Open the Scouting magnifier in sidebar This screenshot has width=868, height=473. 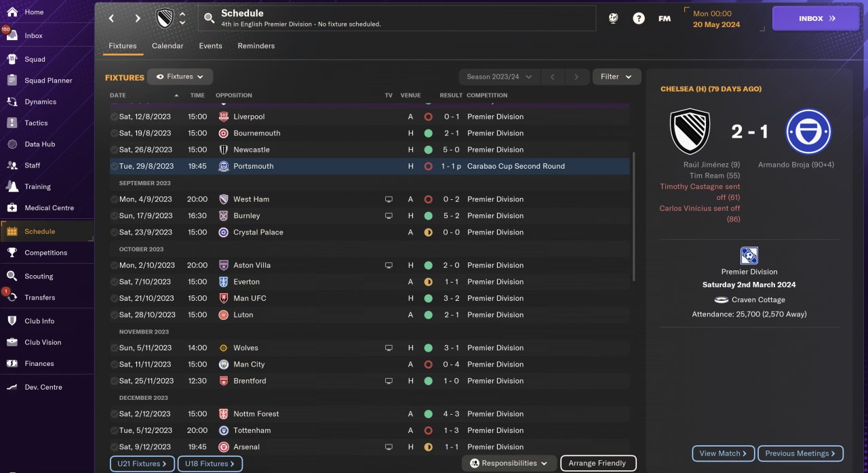[x=12, y=276]
